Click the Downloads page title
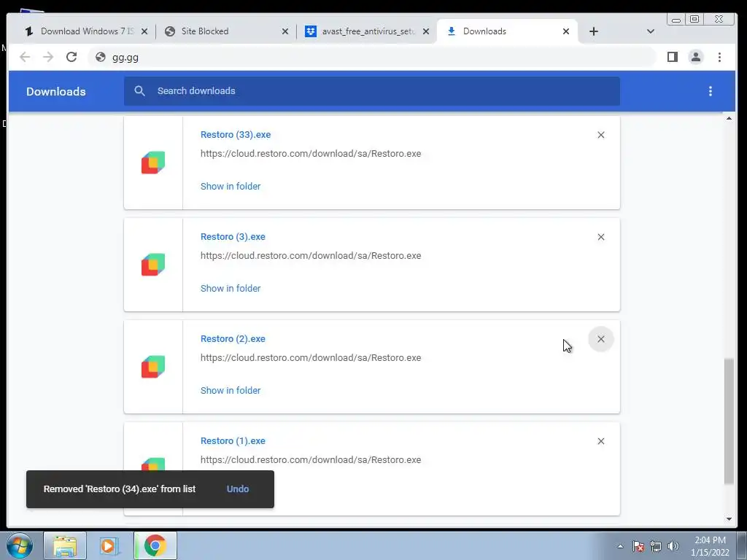This screenshot has width=747, height=560. [55, 91]
